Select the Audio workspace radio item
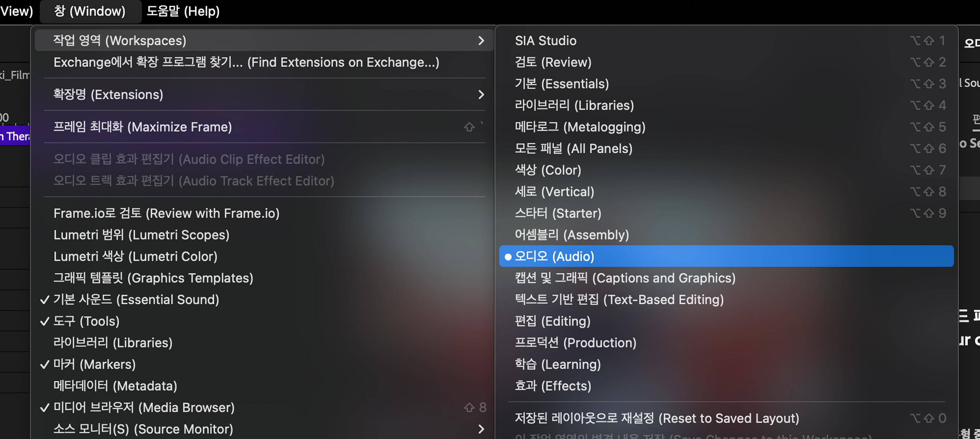 click(x=554, y=256)
